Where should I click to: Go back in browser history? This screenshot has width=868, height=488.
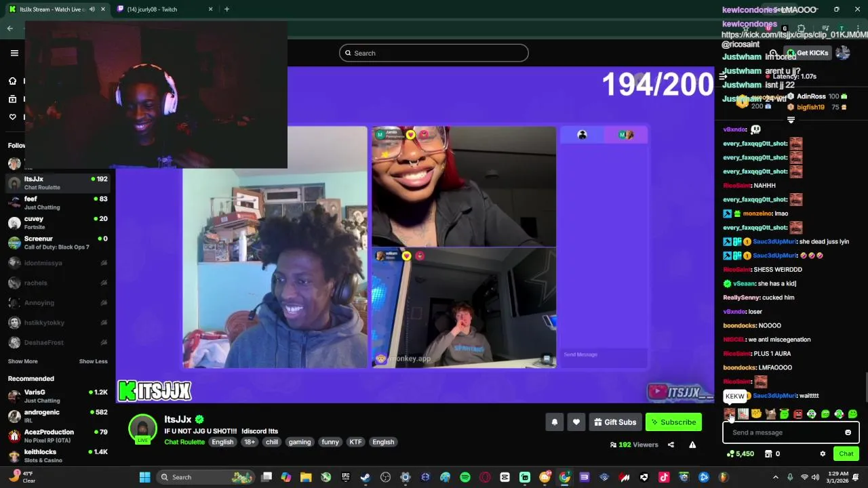point(10,28)
